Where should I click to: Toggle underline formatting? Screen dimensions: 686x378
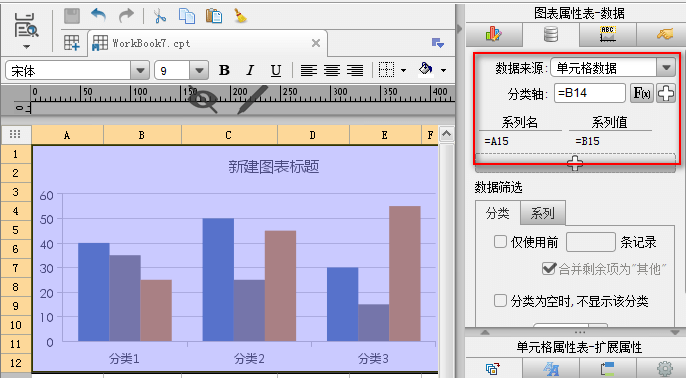[x=276, y=70]
